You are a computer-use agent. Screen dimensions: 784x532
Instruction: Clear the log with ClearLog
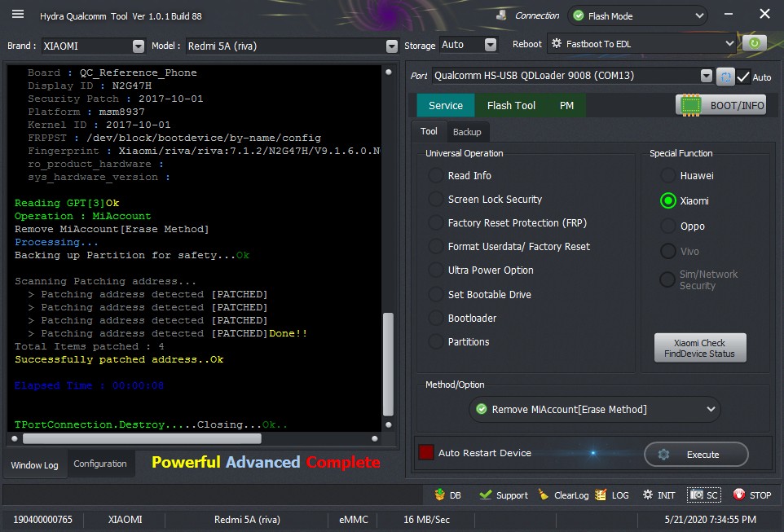(563, 495)
